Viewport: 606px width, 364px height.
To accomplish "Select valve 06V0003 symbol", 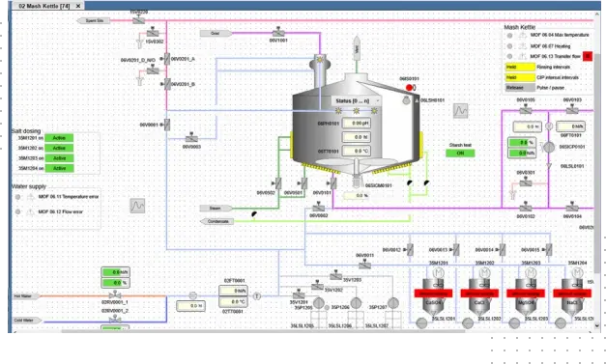I will 191,138.
